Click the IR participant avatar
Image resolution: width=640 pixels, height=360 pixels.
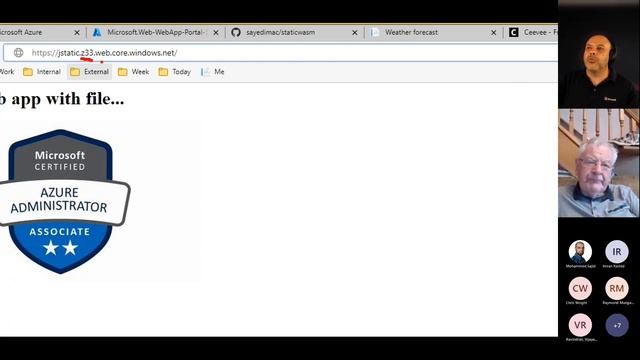[x=617, y=252]
